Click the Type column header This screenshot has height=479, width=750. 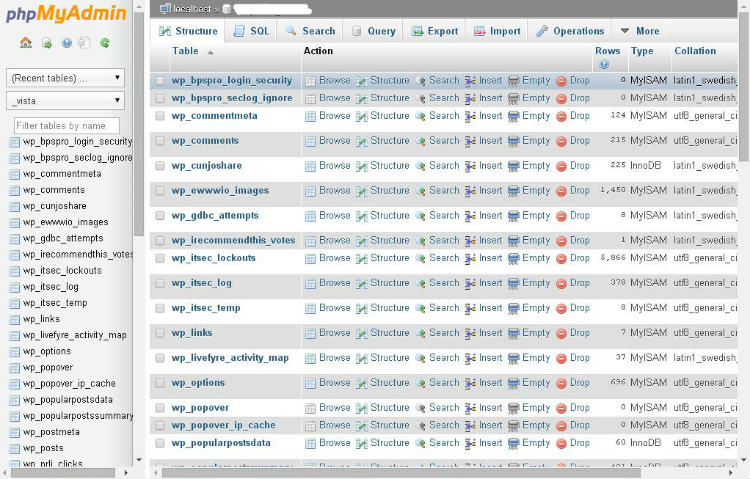coord(642,51)
